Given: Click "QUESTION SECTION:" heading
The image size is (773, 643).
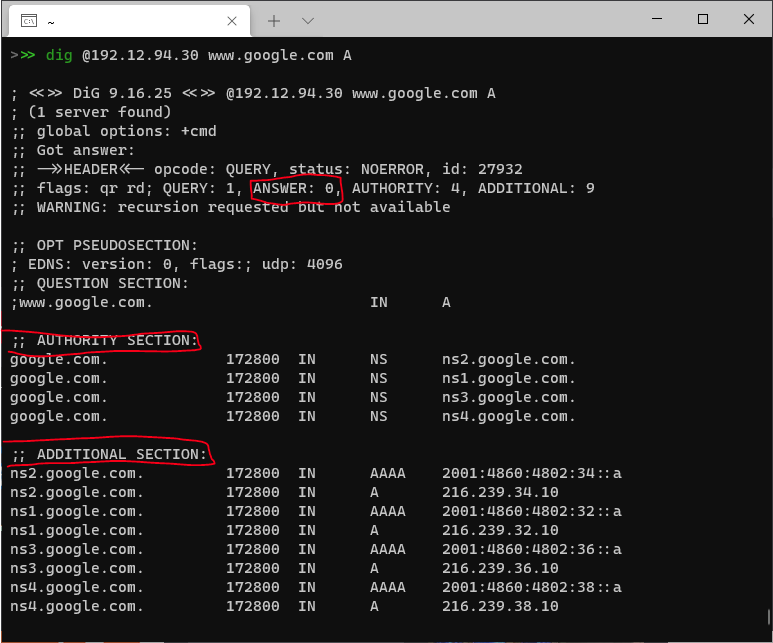Looking at the screenshot, I should click(x=112, y=283).
